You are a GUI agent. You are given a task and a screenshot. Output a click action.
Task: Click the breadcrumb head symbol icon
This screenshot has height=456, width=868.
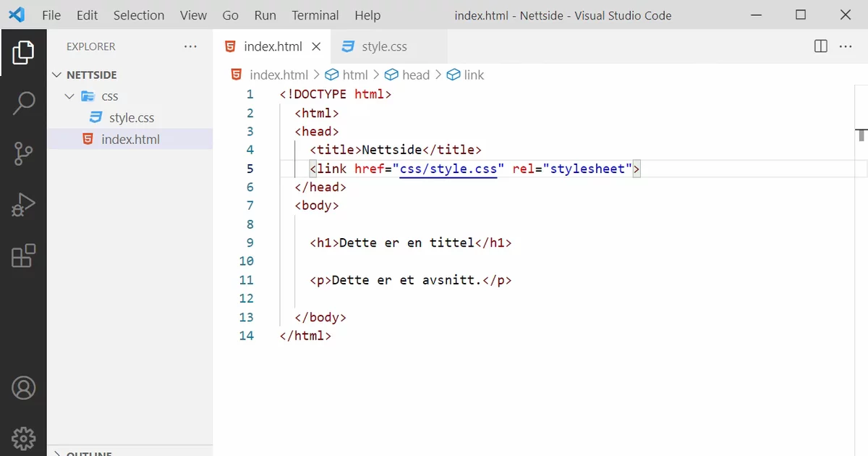(x=391, y=75)
